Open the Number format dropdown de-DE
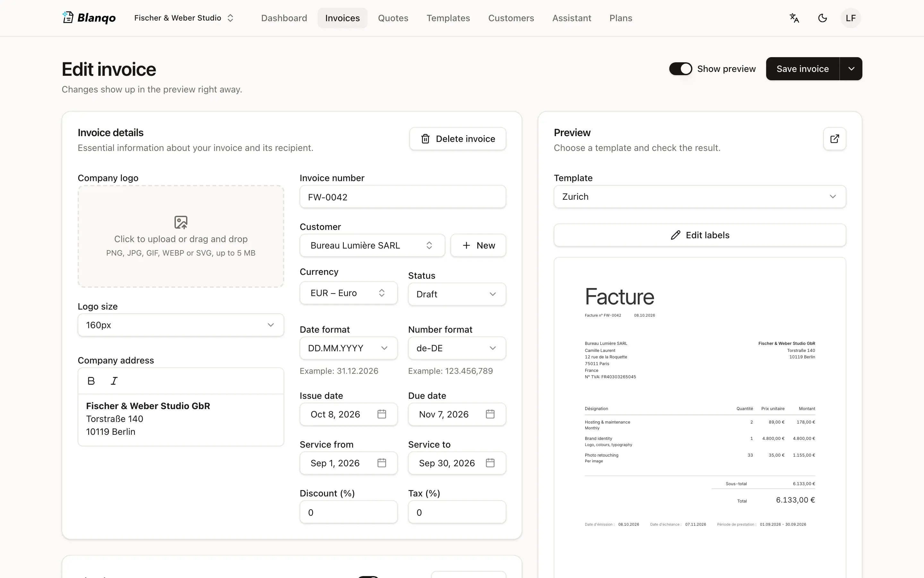 [x=457, y=348]
